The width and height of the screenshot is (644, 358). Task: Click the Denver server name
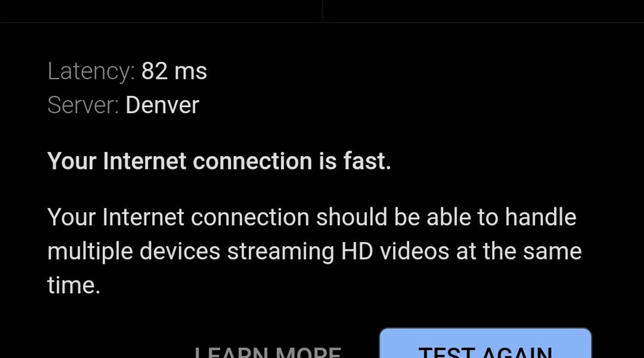click(x=162, y=105)
